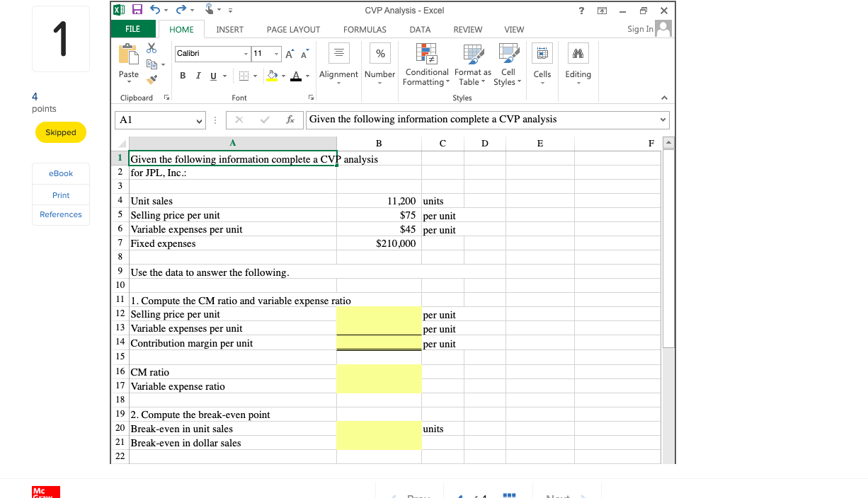Screen dimensions: 868x498
Task: Click the eBook link in the sidebar
Action: (60, 173)
